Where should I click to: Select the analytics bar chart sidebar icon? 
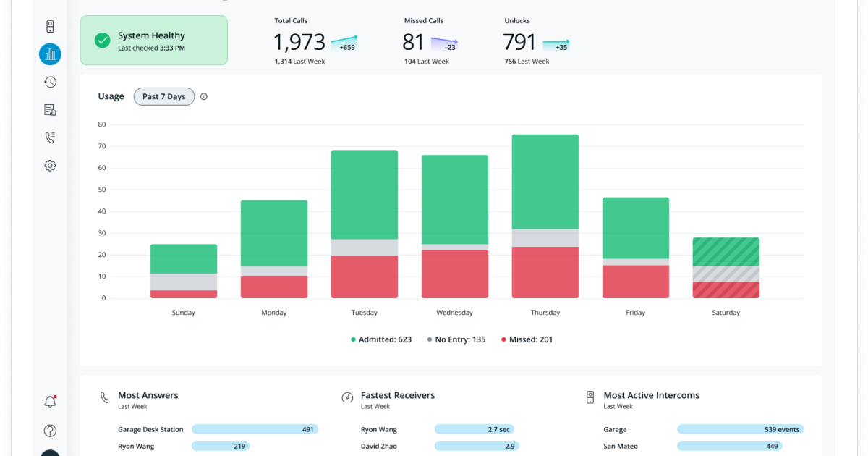tap(50, 54)
